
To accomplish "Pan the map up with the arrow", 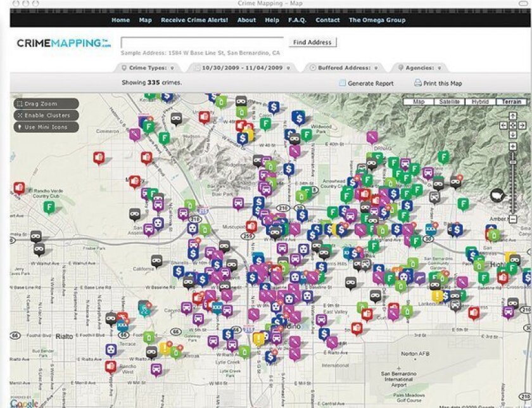I will [512, 116].
